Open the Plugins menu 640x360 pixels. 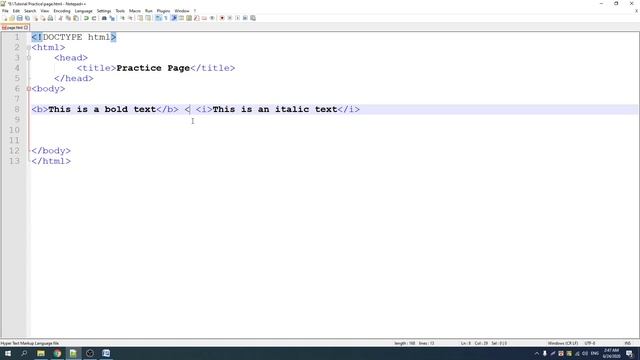coord(163,11)
